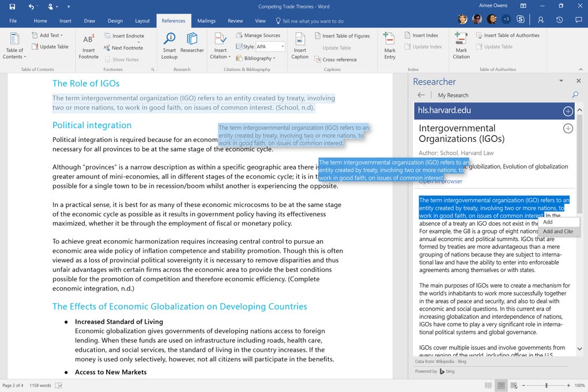
Task: Click the 1158 words count
Action: point(40,385)
